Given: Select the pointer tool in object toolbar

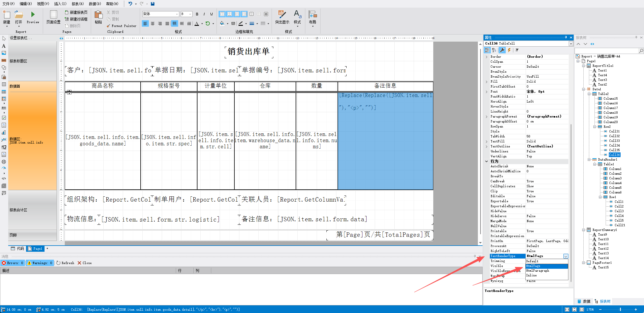Looking at the screenshot, I should [x=4, y=38].
